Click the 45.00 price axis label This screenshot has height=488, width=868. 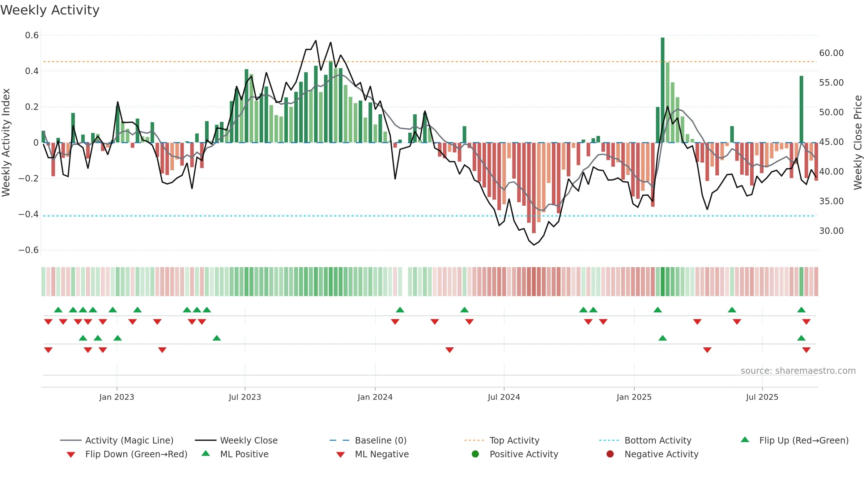(x=831, y=142)
